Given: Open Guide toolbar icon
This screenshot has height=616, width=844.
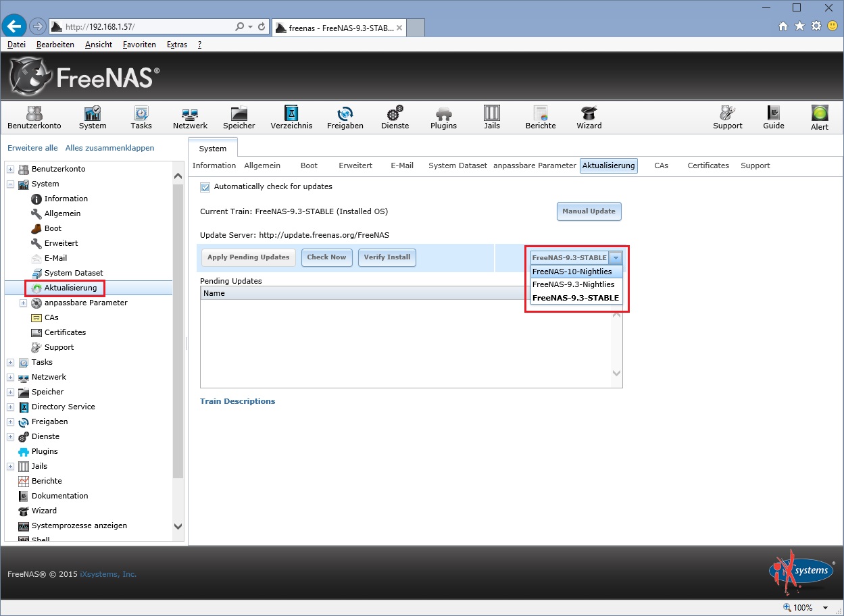Looking at the screenshot, I should pyautogui.click(x=774, y=117).
